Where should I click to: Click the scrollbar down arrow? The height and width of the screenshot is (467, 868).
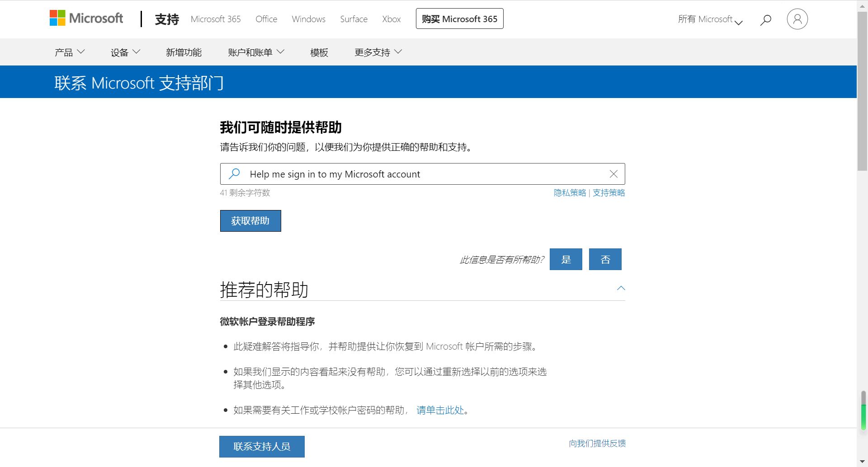[862, 462]
